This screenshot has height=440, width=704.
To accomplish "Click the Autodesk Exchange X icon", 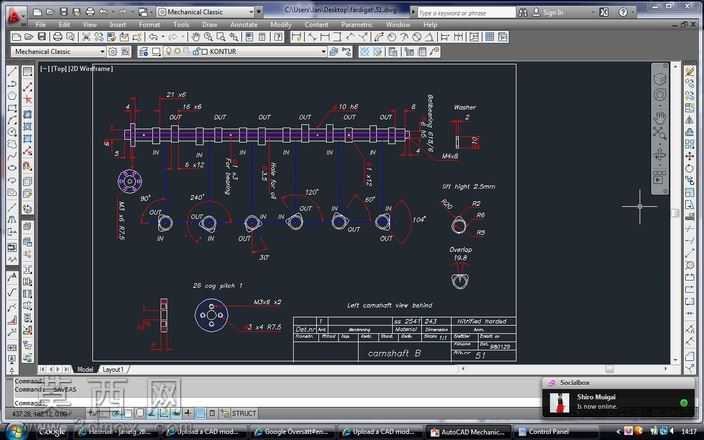I will tap(604, 12).
